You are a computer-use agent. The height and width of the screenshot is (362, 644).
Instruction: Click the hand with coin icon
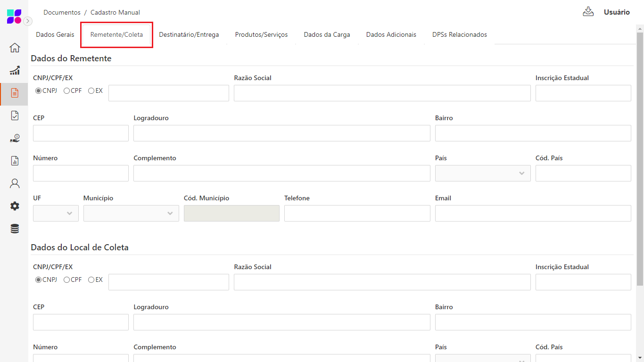click(x=15, y=138)
